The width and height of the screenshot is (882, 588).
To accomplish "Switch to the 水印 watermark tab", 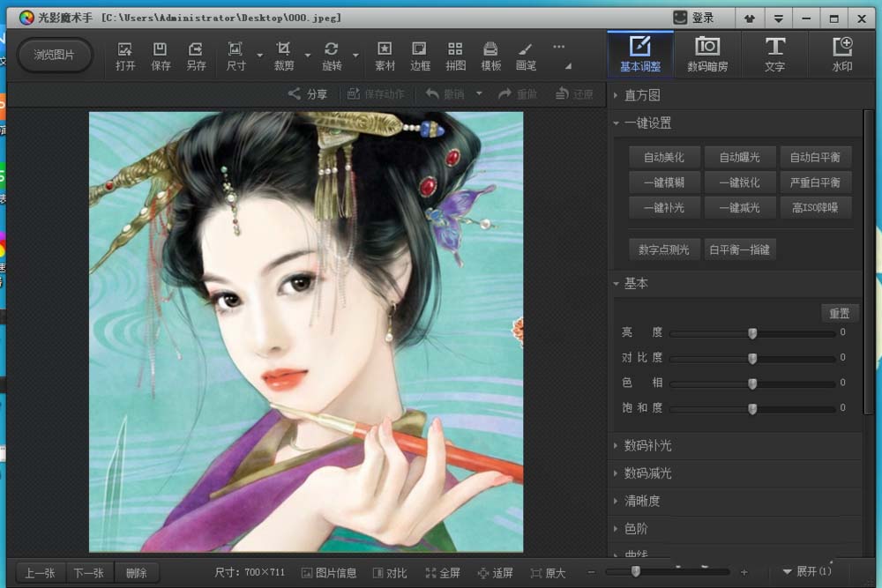I will [842, 55].
